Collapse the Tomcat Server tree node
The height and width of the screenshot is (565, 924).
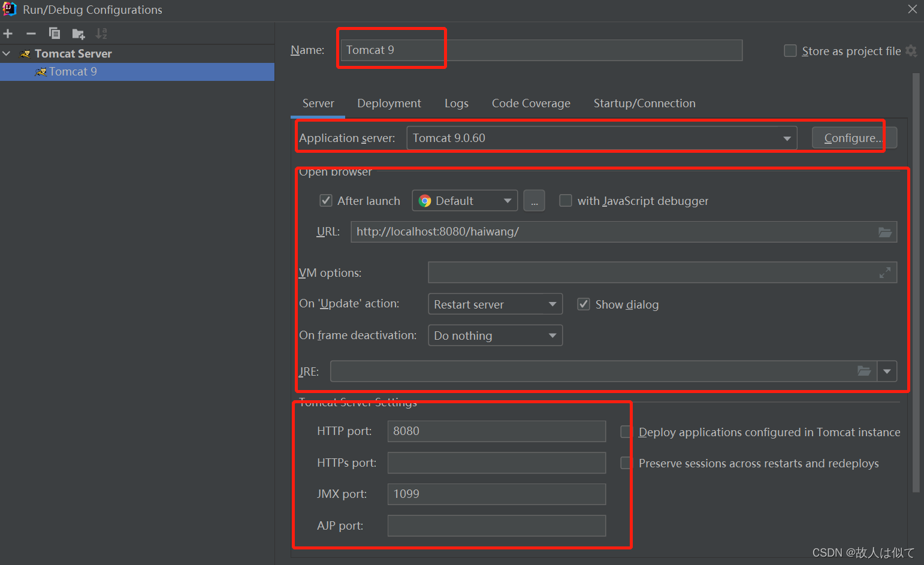pyautogui.click(x=7, y=53)
